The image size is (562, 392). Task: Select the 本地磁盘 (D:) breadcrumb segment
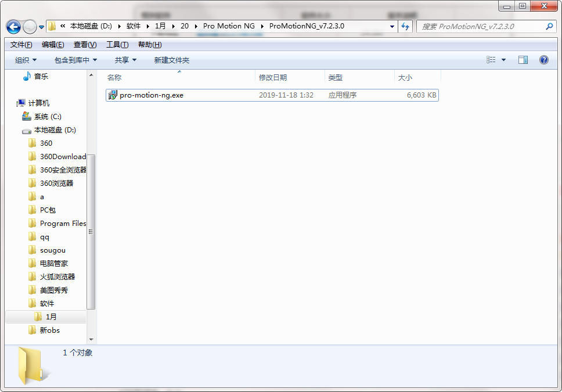pos(91,26)
